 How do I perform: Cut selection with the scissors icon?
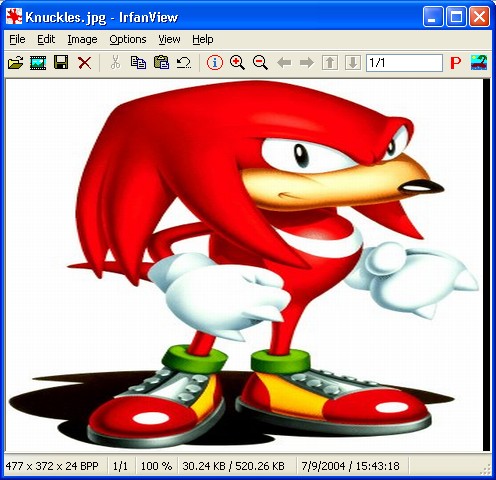[x=115, y=62]
